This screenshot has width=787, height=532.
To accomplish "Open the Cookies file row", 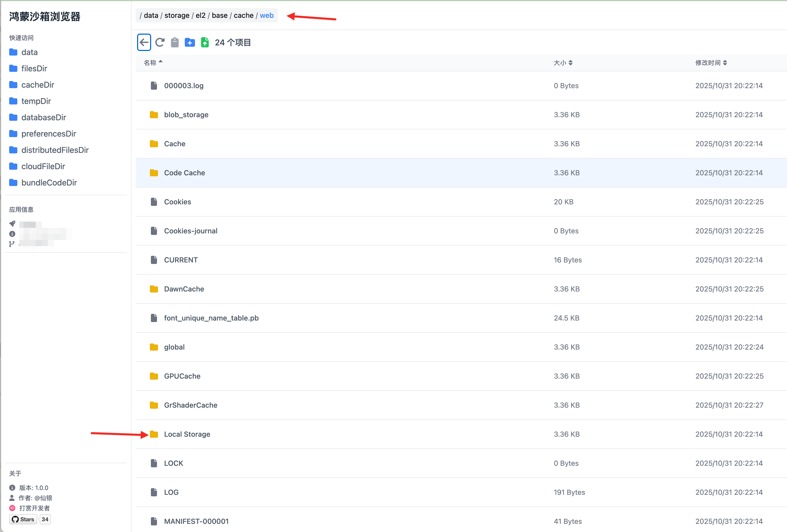I will pyautogui.click(x=177, y=202).
